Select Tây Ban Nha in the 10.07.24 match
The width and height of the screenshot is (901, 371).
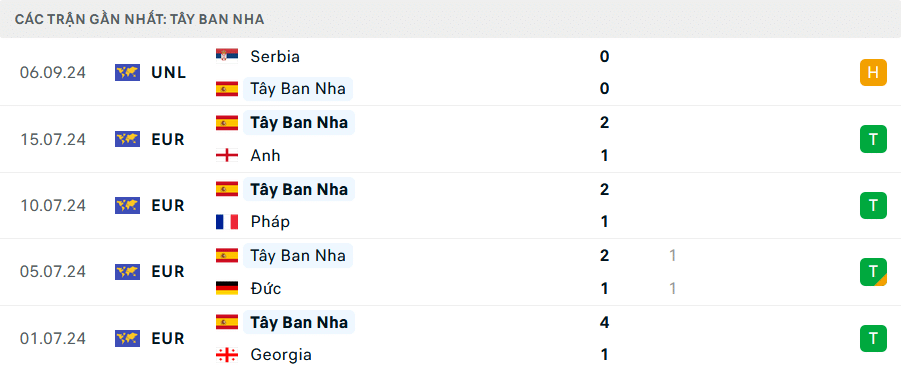[x=299, y=189]
